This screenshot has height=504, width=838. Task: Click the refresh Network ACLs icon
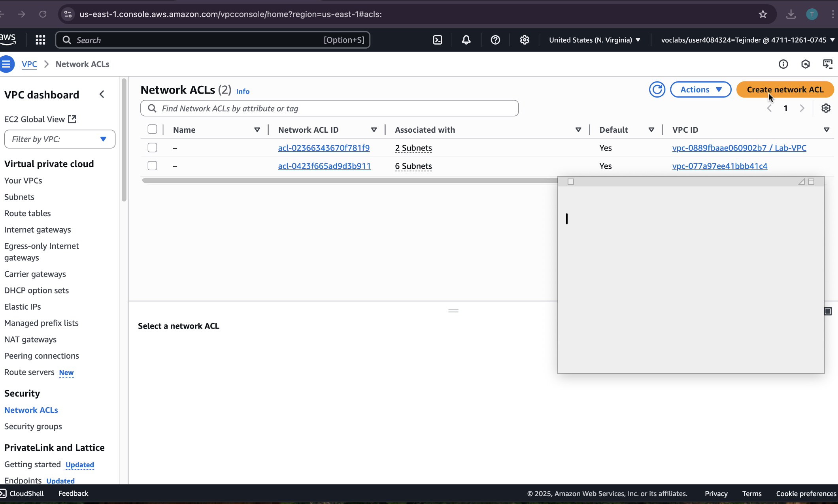(657, 90)
